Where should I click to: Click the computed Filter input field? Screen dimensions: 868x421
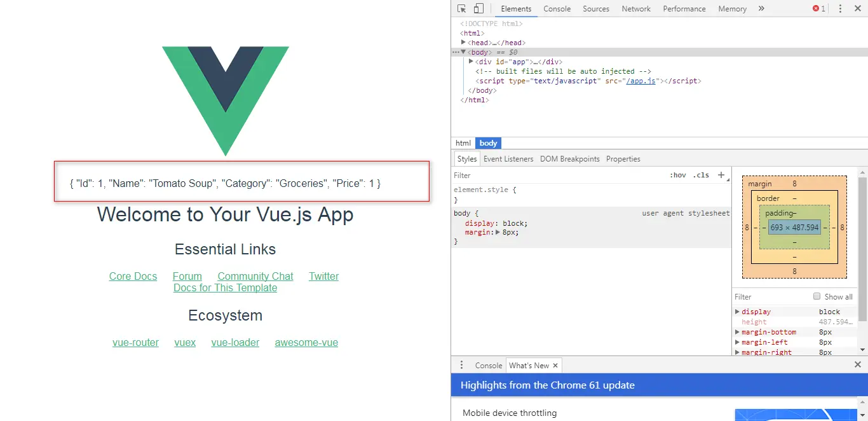click(x=771, y=296)
